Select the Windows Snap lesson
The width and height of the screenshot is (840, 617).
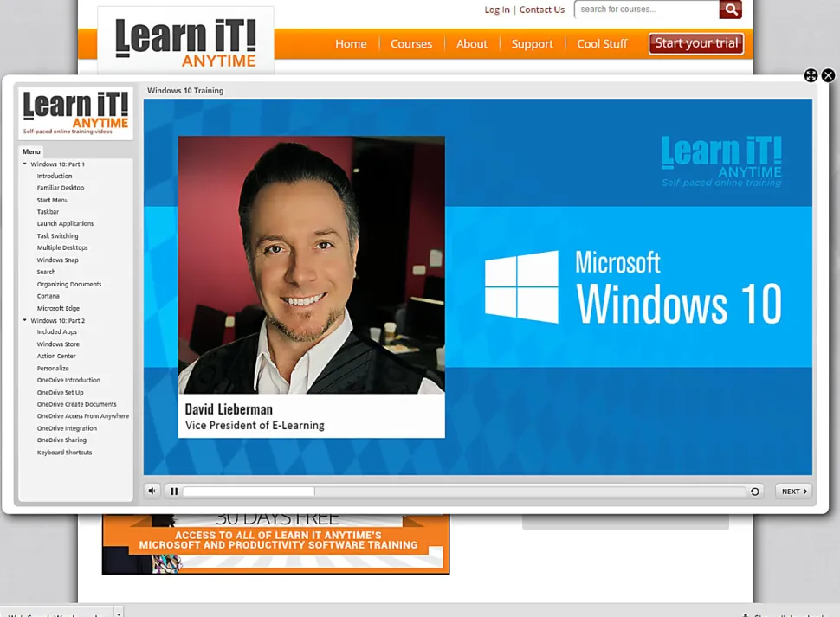pos(57,260)
